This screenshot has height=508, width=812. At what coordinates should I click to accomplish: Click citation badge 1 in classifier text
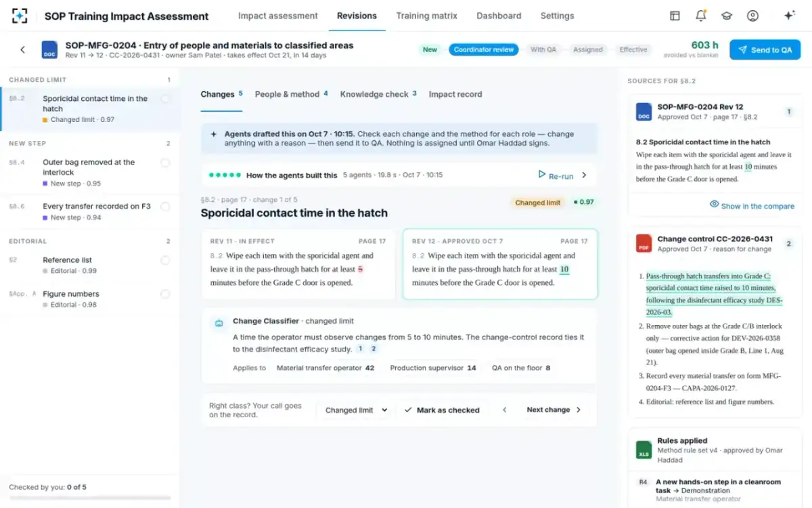(360, 349)
